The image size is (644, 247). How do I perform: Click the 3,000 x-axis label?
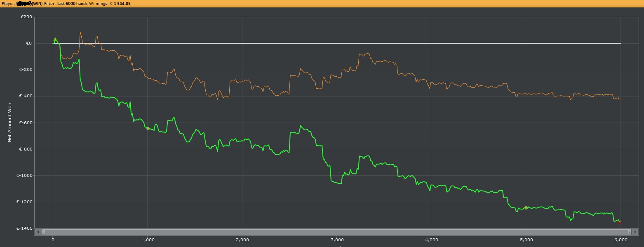click(337, 240)
